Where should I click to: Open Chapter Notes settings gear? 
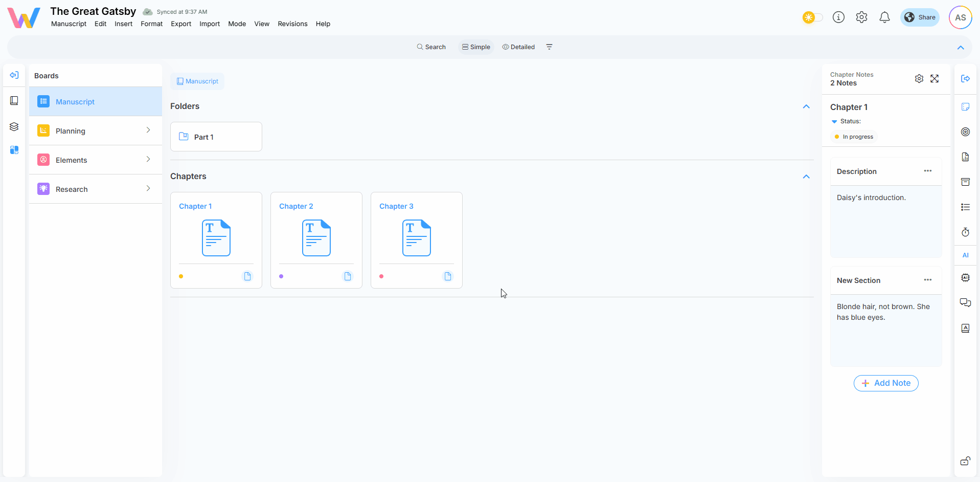click(x=919, y=79)
